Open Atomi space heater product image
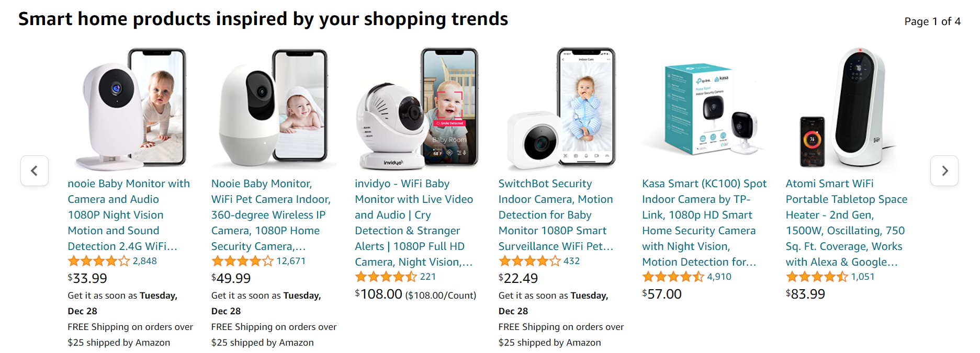The image size is (980, 353). coord(848,109)
